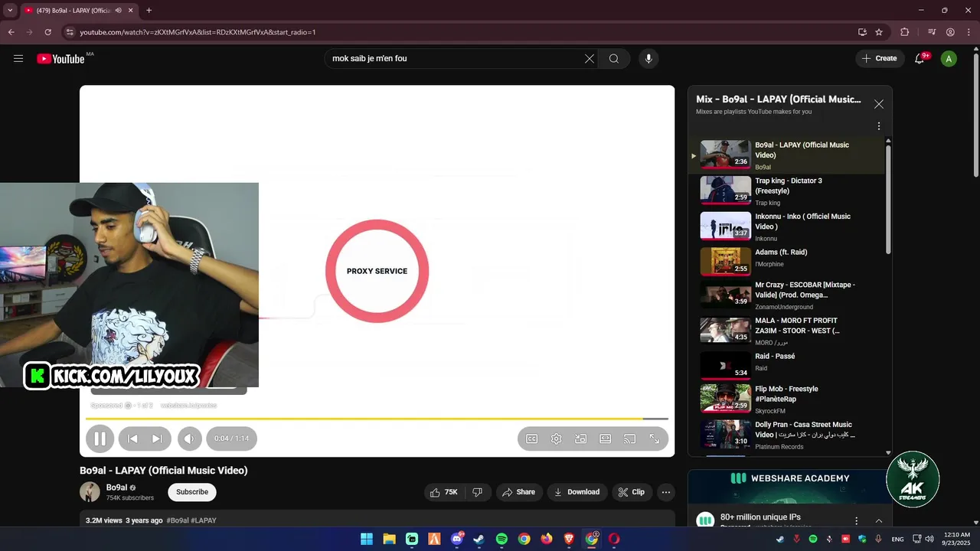Open video settings gear
This screenshot has width=980, height=551.
(x=557, y=439)
